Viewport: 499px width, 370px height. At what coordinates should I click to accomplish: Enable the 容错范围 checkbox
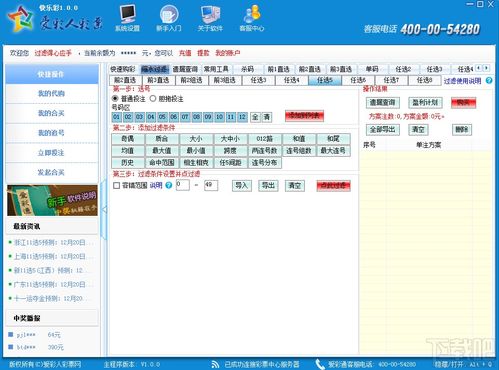pos(116,185)
